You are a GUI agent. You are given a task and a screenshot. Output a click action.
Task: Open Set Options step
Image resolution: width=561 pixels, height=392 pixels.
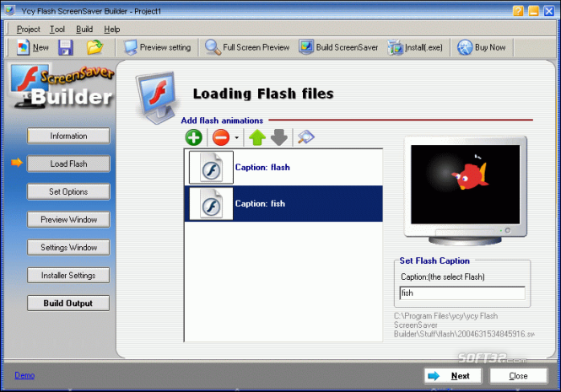[x=68, y=191]
